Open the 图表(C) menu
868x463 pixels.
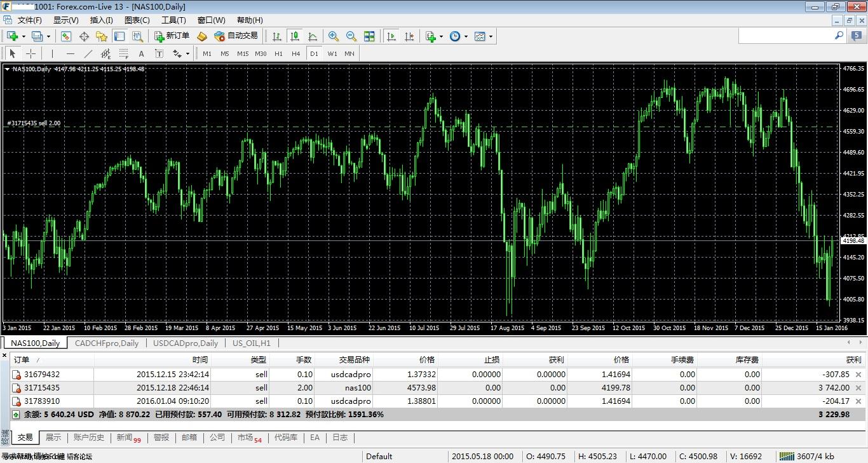coord(137,20)
